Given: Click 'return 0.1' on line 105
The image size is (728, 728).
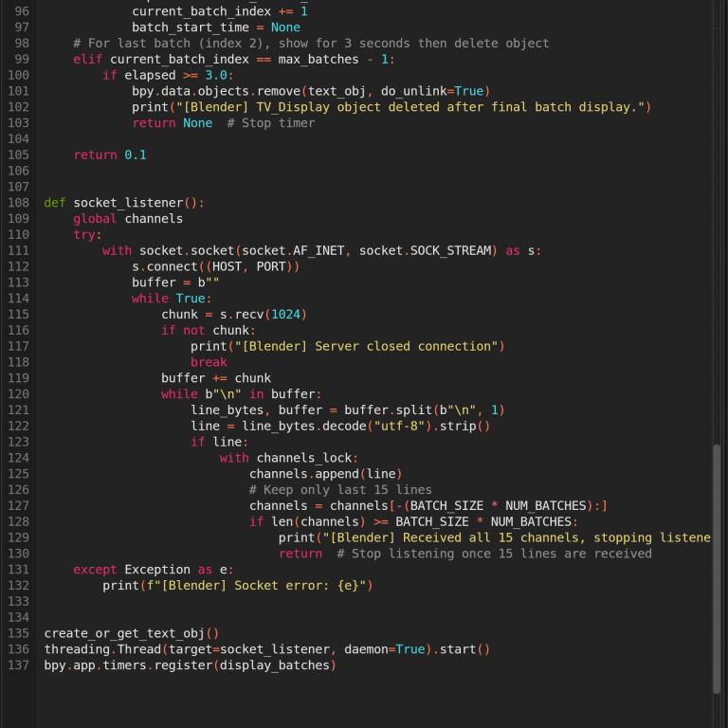Looking at the screenshot, I should pos(110,155).
